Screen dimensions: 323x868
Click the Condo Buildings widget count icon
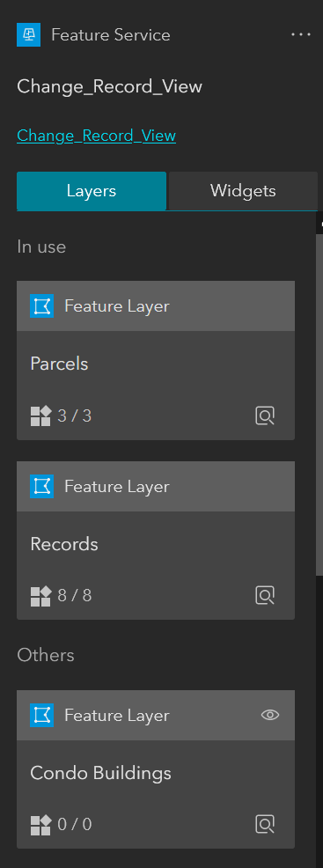point(40,825)
